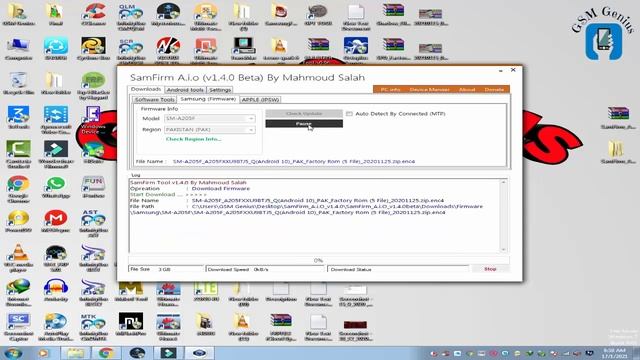
Task: Click the About button
Action: click(467, 89)
